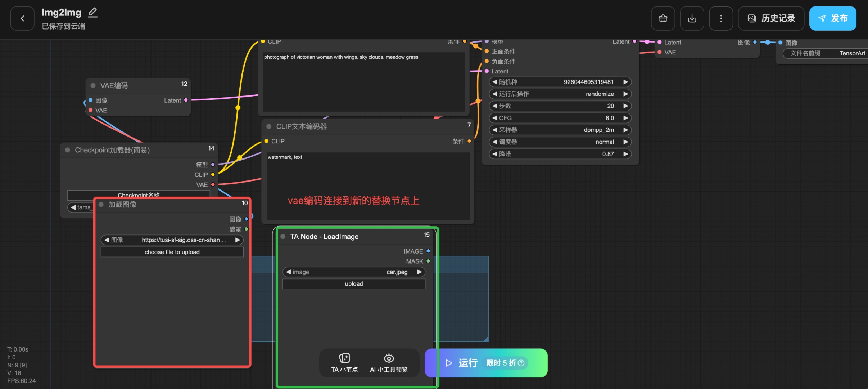Toggle collapse dot on TA Node - LoadImage

tap(283, 236)
